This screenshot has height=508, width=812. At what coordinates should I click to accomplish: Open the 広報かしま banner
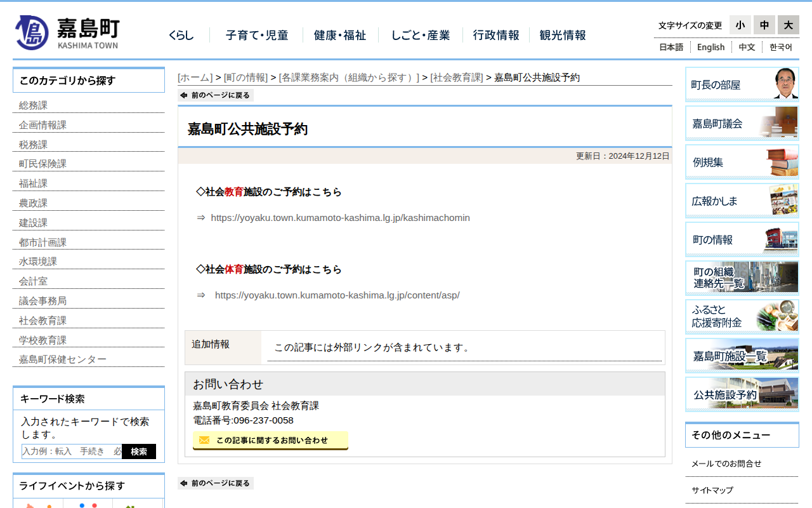[x=741, y=200]
